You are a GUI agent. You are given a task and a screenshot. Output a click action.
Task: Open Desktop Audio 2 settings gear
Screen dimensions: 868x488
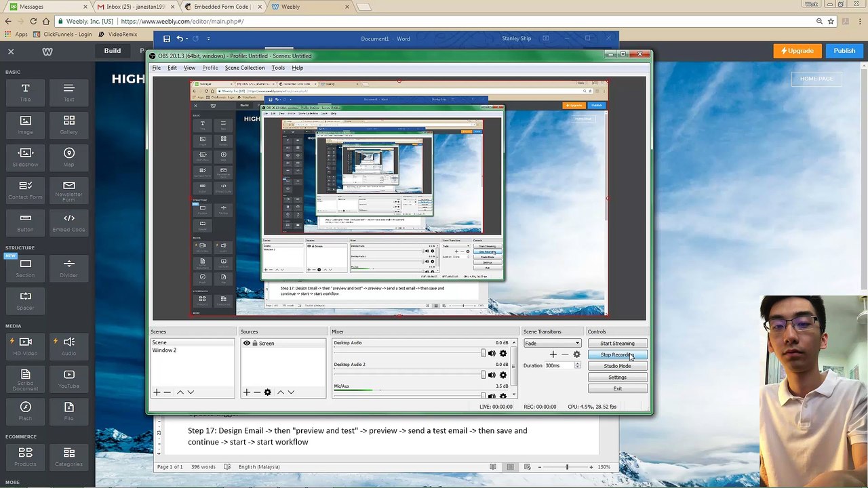pos(503,375)
